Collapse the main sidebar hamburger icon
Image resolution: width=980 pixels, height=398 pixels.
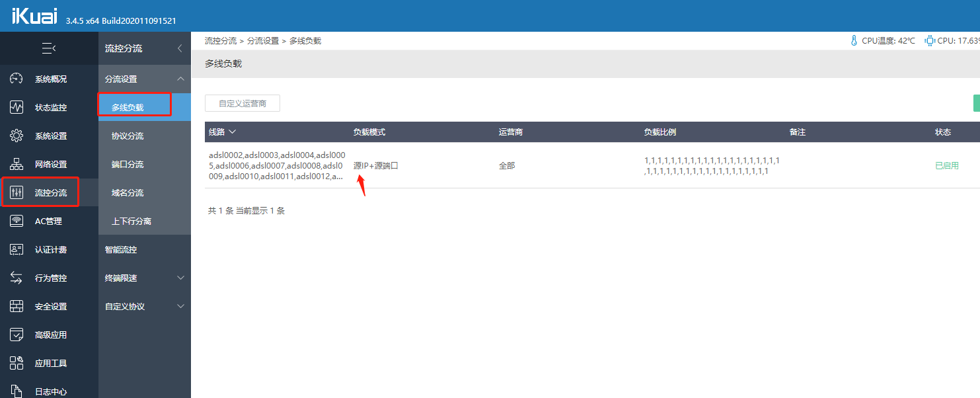point(49,48)
